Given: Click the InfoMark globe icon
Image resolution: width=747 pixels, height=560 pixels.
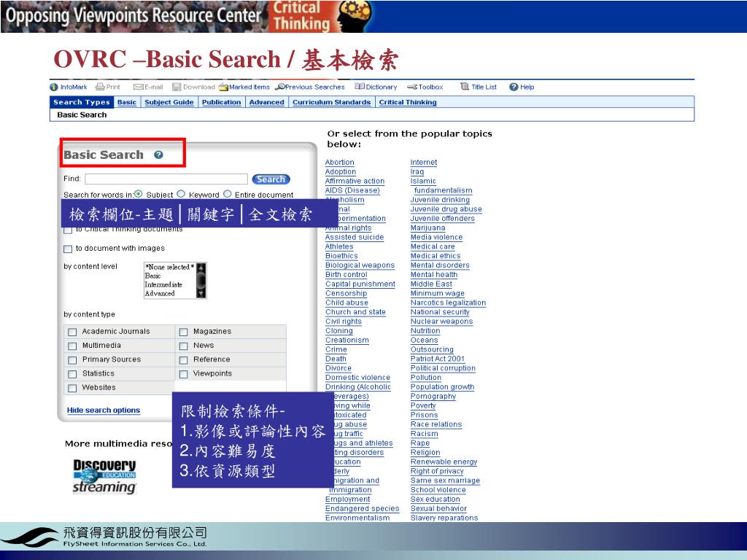Looking at the screenshot, I should pos(54,87).
